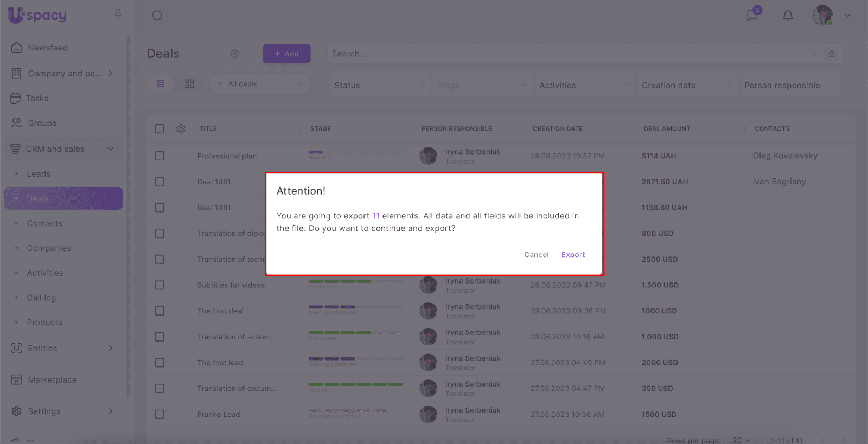Open table column settings gear
Image resolution: width=868 pixels, height=444 pixels.
pos(181,129)
